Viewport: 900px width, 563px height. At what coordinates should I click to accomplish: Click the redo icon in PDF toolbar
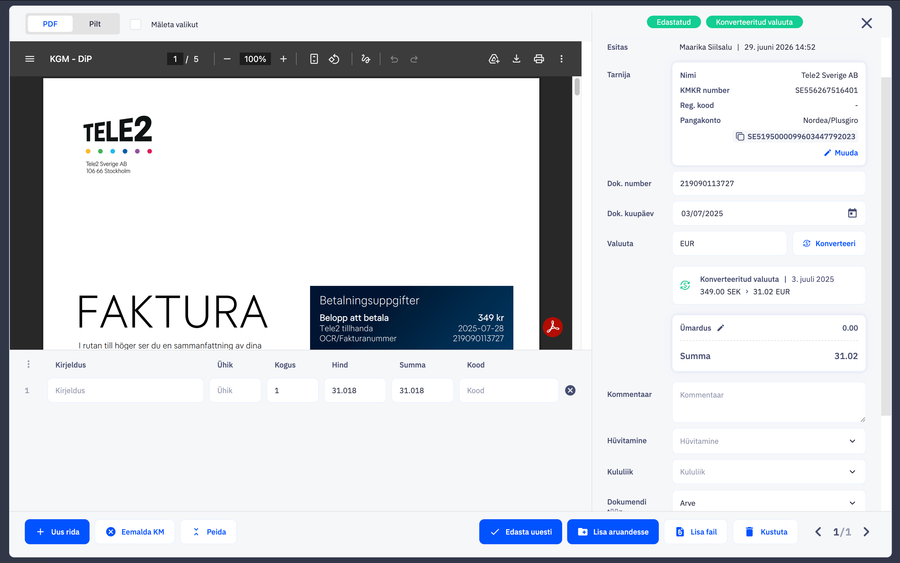[x=414, y=59]
